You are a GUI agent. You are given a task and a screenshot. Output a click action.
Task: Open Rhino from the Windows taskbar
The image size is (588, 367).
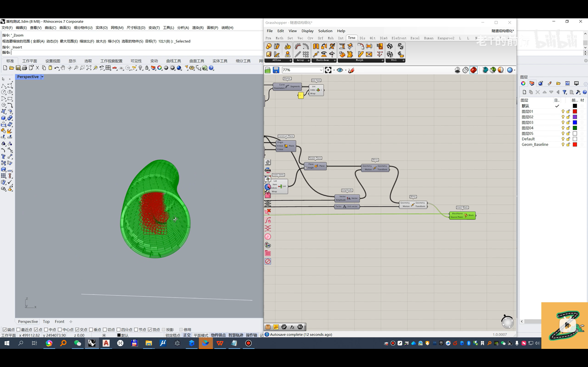92,343
